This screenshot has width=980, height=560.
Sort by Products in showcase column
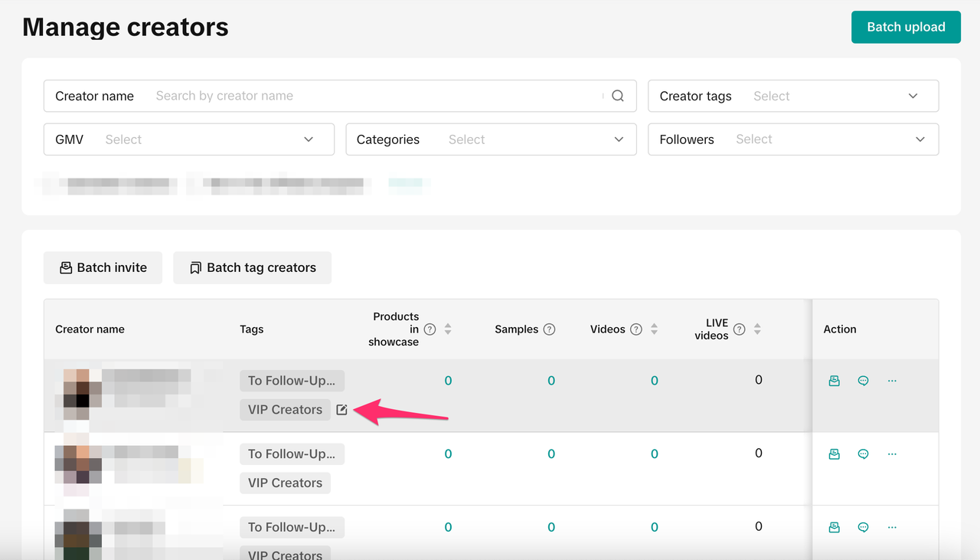(x=448, y=329)
